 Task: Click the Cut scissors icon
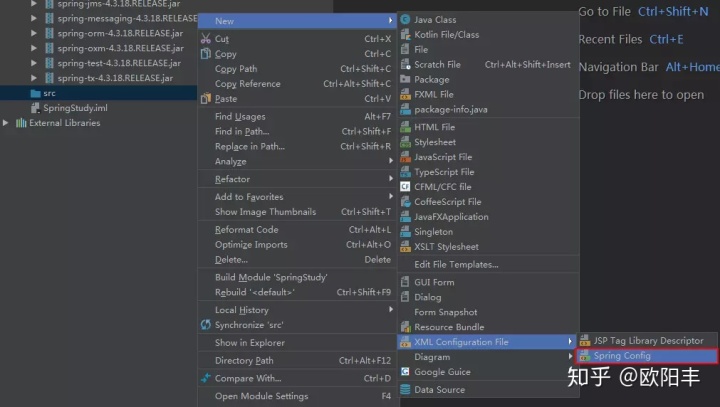206,39
